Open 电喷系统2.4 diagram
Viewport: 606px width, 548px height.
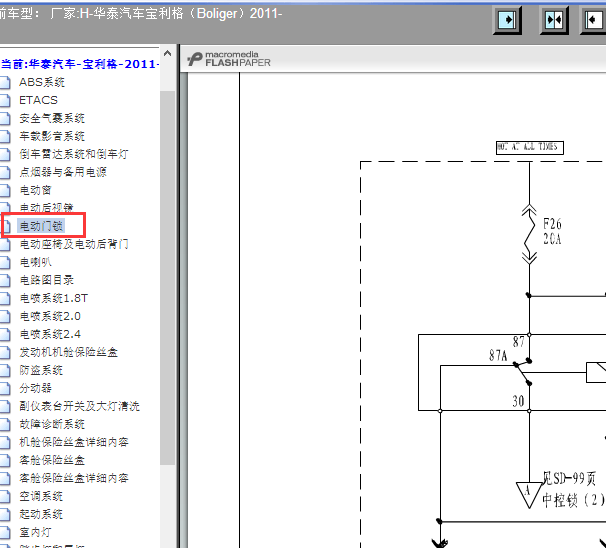point(50,334)
